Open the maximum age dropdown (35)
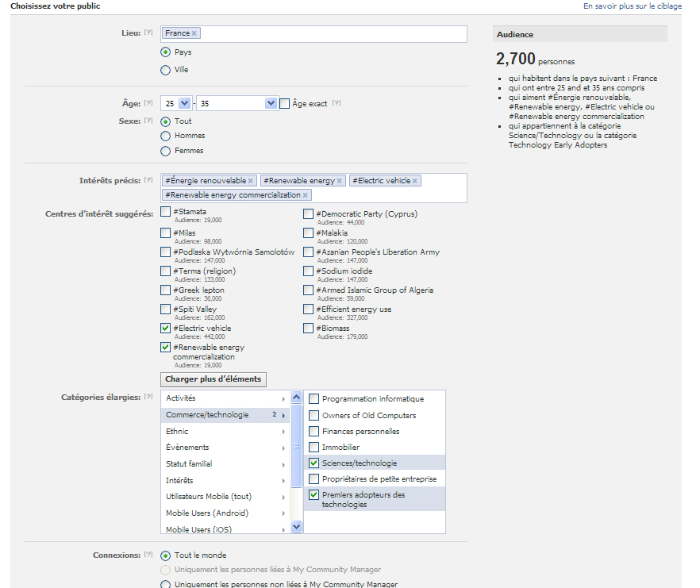The image size is (700, 588). click(237, 104)
